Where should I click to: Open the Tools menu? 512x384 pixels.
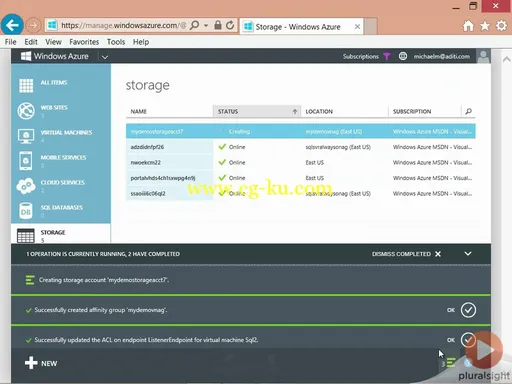click(116, 42)
